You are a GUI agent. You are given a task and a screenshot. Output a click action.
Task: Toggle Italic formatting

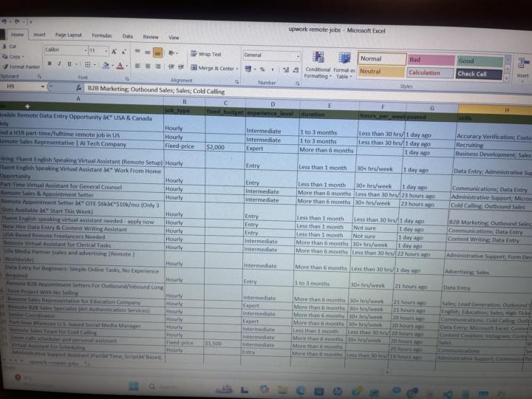59,64
